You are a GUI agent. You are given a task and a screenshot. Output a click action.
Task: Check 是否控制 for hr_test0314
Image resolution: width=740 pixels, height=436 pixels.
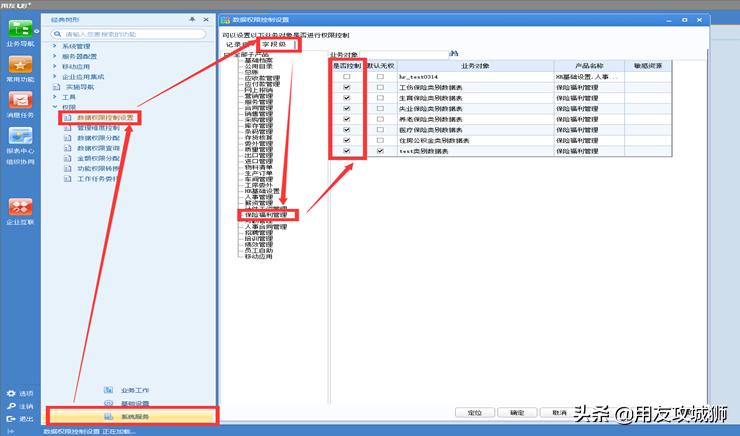point(347,76)
